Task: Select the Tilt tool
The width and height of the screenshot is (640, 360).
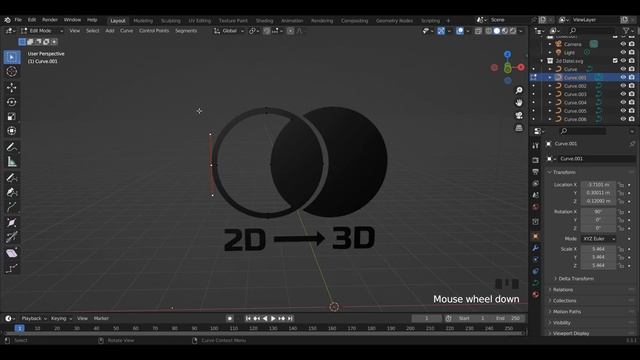Action: (11, 237)
